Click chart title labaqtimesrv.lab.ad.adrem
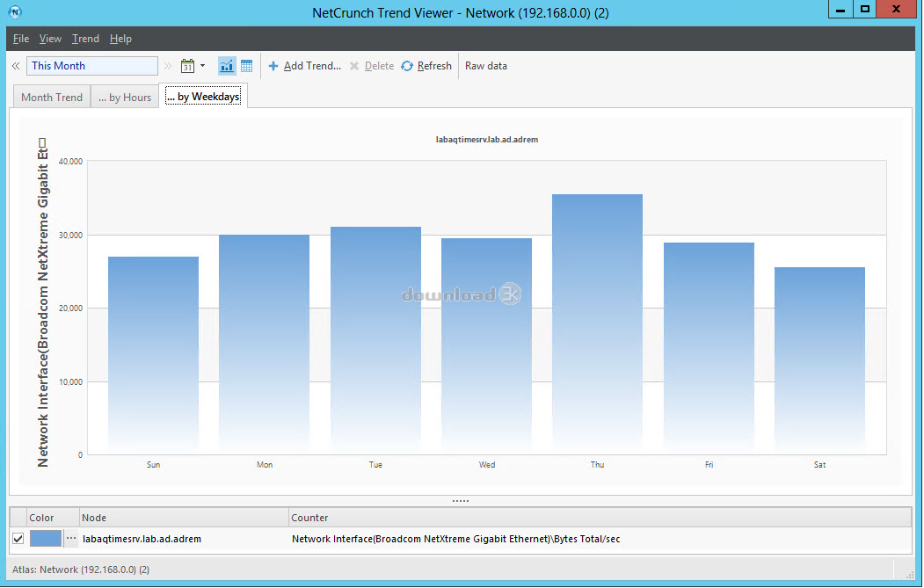924x588 pixels. [x=487, y=140]
